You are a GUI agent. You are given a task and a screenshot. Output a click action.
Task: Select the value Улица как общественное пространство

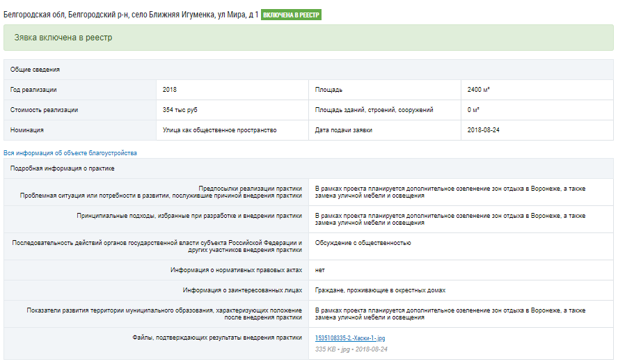tap(219, 130)
